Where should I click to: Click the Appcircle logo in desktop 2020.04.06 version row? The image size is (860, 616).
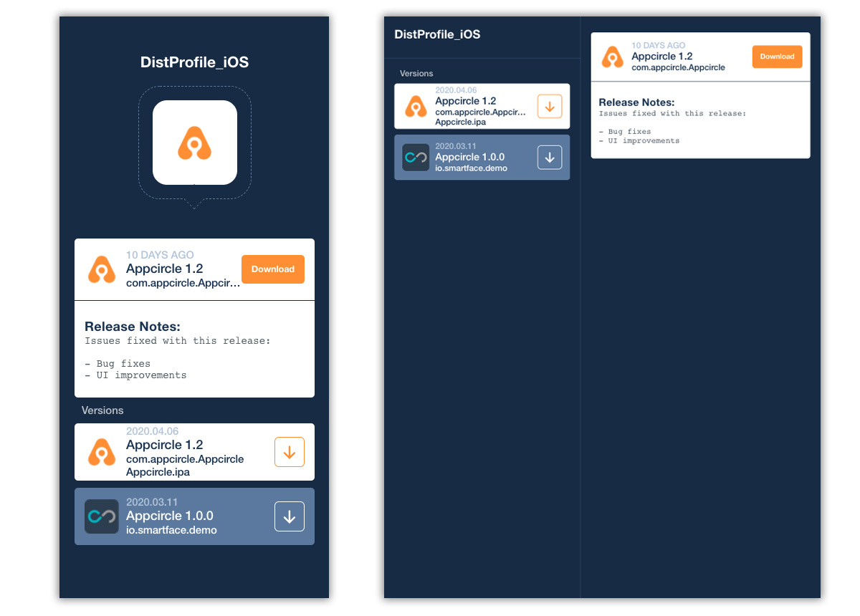click(x=416, y=107)
